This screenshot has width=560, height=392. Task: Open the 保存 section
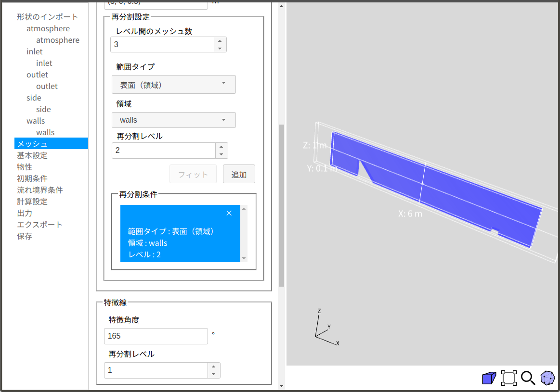tap(24, 236)
